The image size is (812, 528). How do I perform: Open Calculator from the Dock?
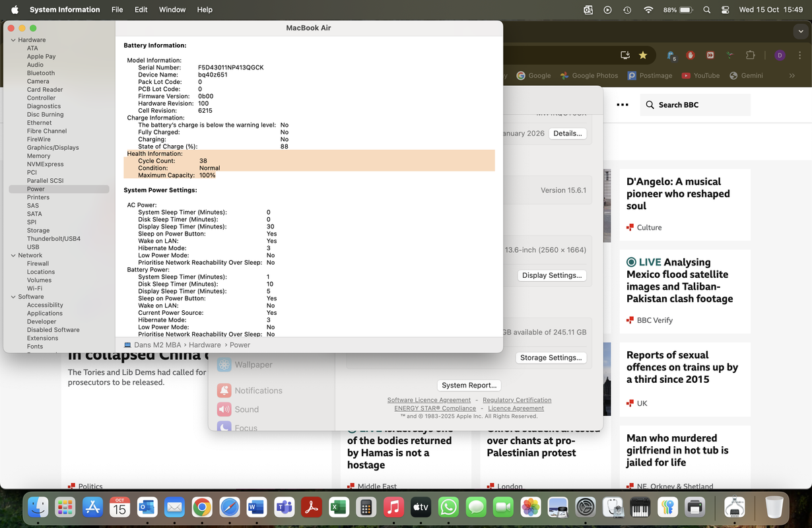click(x=366, y=507)
